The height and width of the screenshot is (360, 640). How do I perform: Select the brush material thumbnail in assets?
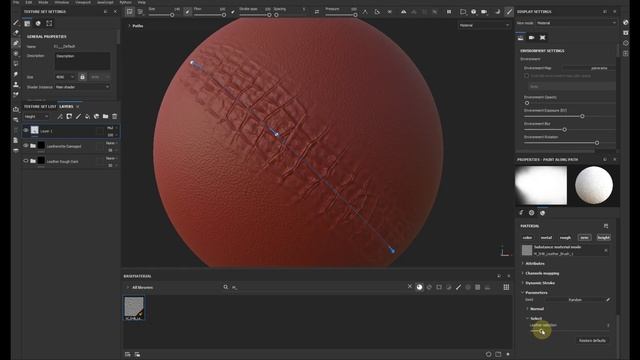click(x=134, y=308)
